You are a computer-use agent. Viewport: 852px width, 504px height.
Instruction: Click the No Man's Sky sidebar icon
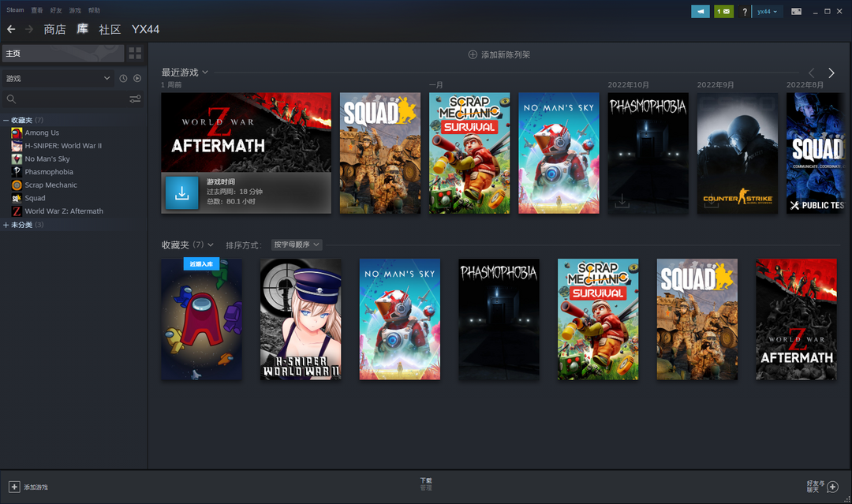(x=17, y=159)
